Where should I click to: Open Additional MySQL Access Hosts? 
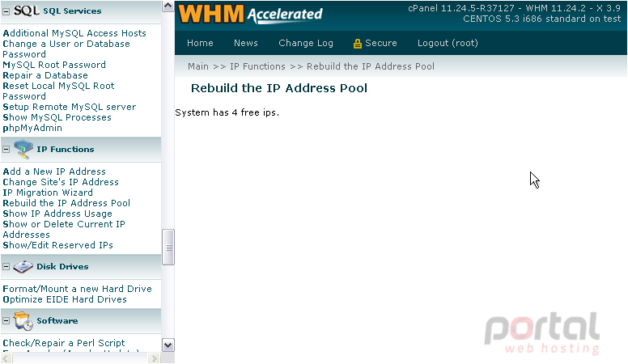[x=74, y=33]
